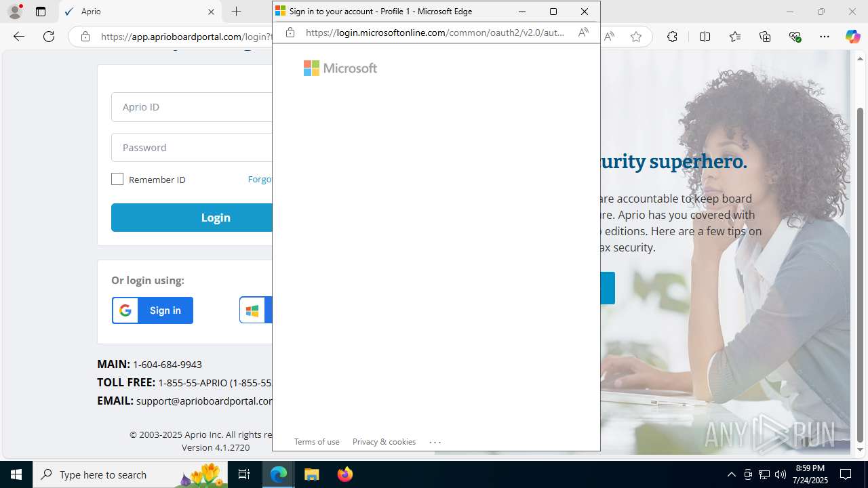Click the Password field
The height and width of the screenshot is (488, 868).
192,147
